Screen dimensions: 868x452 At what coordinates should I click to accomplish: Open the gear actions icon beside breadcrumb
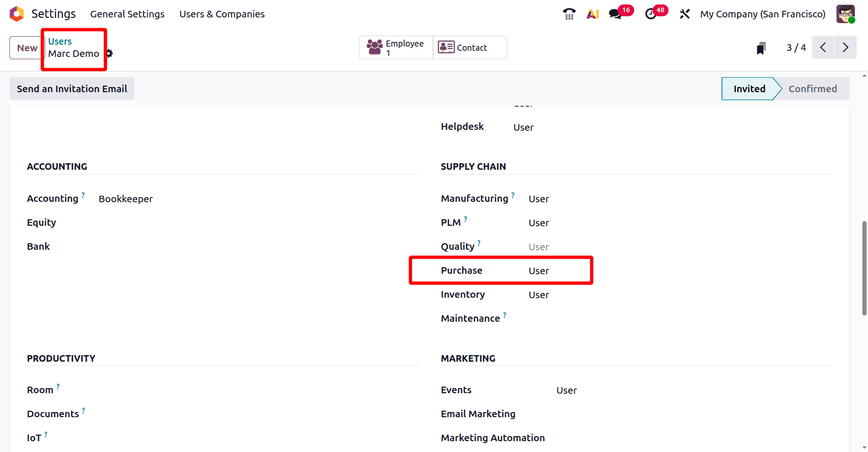click(x=109, y=53)
